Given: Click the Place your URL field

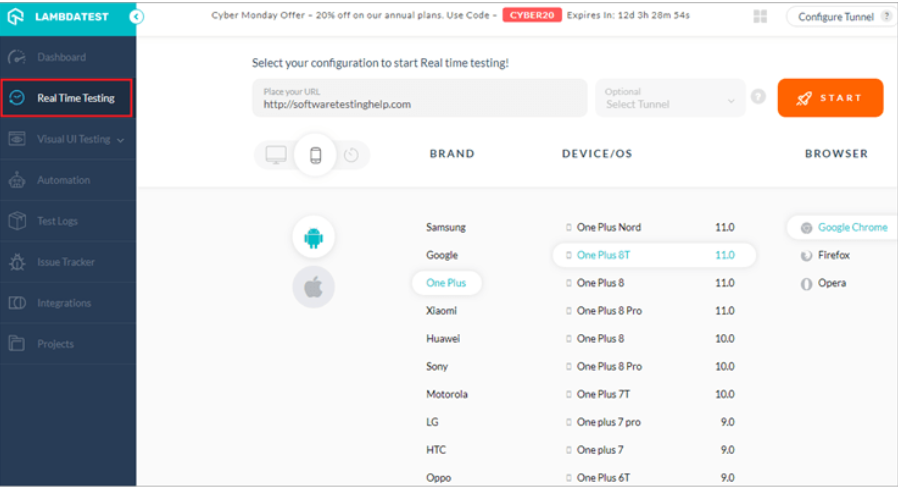Looking at the screenshot, I should [419, 98].
